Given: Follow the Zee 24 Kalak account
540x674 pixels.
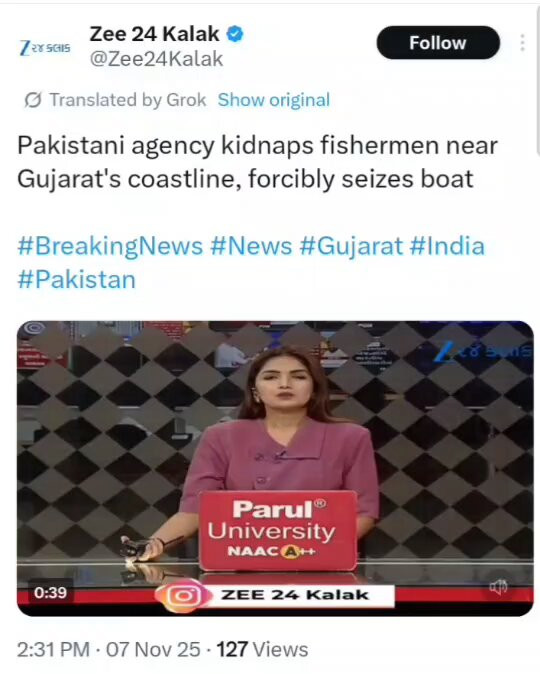Looking at the screenshot, I should coord(438,43).
